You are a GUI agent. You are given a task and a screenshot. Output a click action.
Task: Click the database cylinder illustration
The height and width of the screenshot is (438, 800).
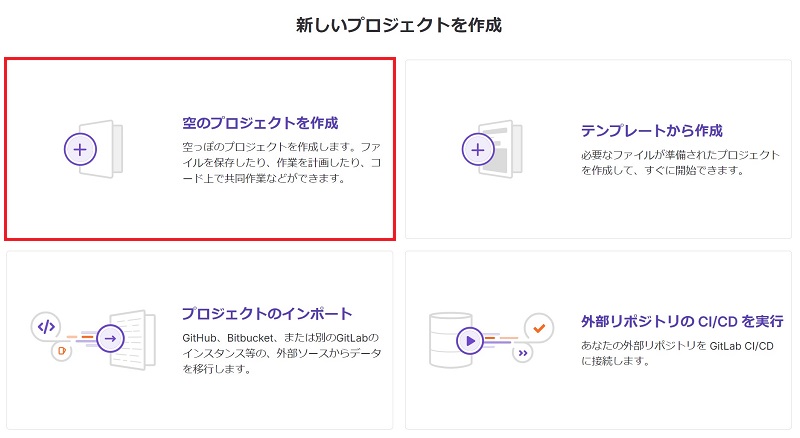(450, 340)
